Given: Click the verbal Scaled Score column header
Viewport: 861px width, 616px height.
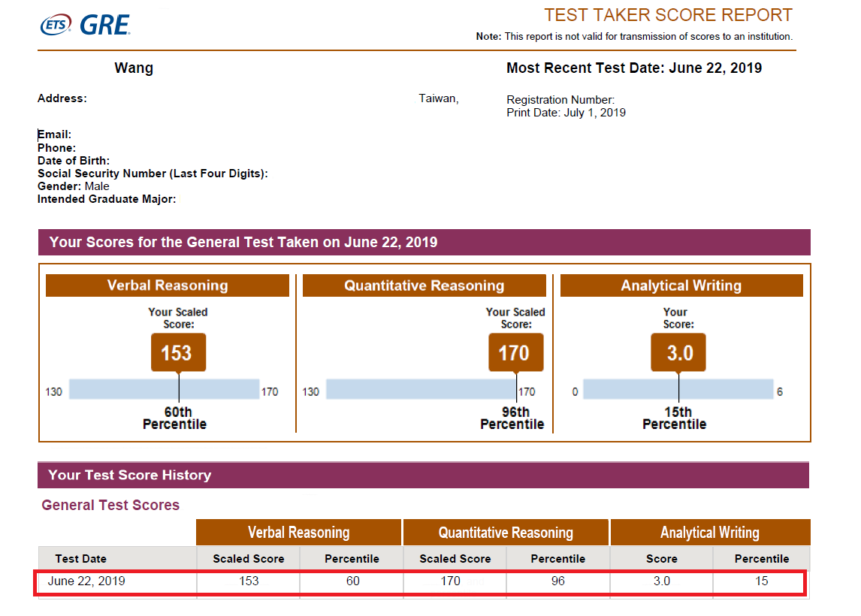Looking at the screenshot, I should pos(249,559).
